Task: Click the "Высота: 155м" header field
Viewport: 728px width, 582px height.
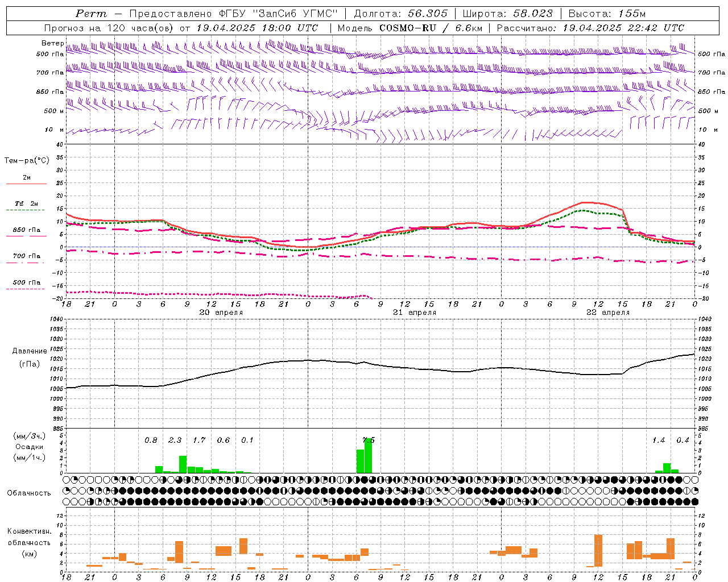Action: 607,14
